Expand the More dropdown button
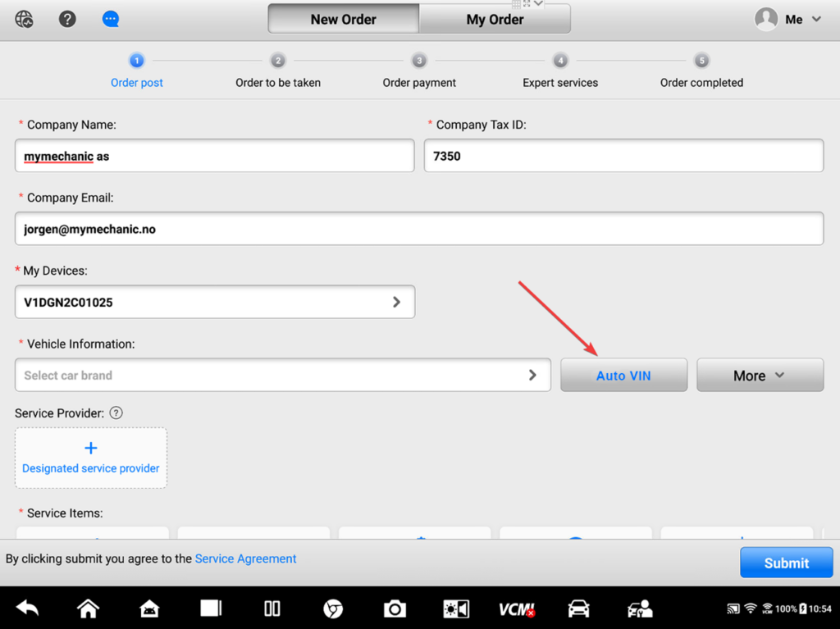 coord(760,375)
